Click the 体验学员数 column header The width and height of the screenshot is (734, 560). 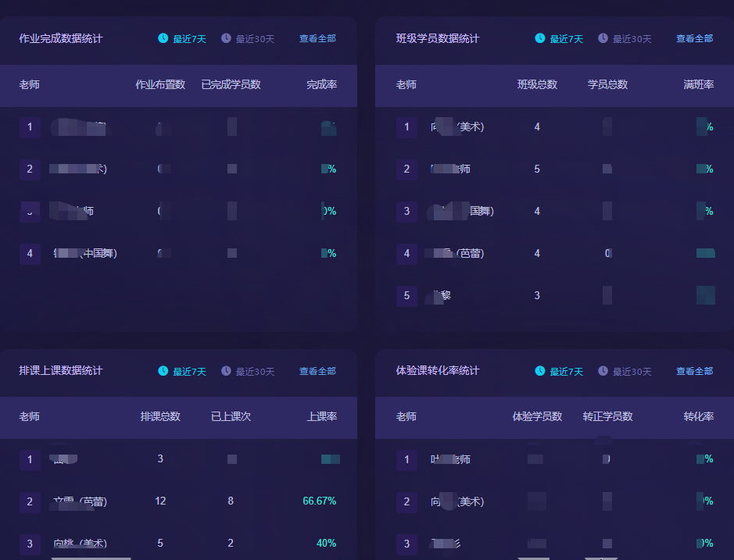click(537, 416)
